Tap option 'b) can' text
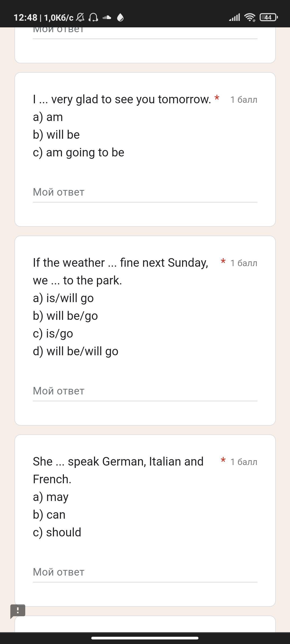The image size is (290, 644). pos(49,515)
